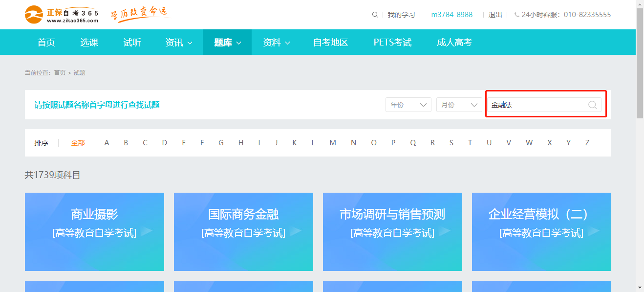Image resolution: width=644 pixels, height=292 pixels.
Task: Open 我的学习 in the top bar
Action: pos(401,15)
